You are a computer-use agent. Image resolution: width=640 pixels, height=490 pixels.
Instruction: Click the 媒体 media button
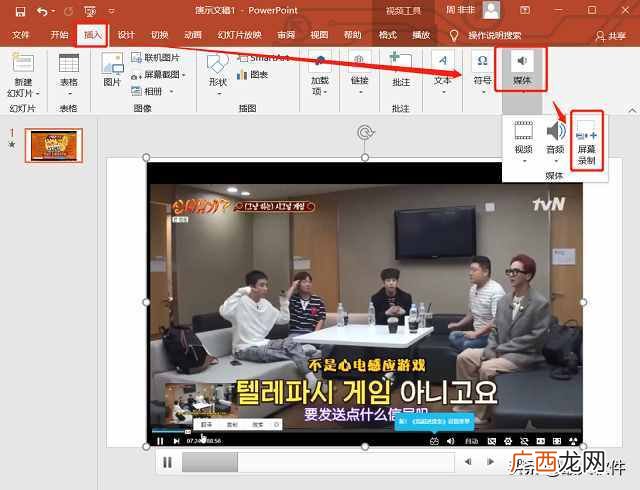pos(521,69)
